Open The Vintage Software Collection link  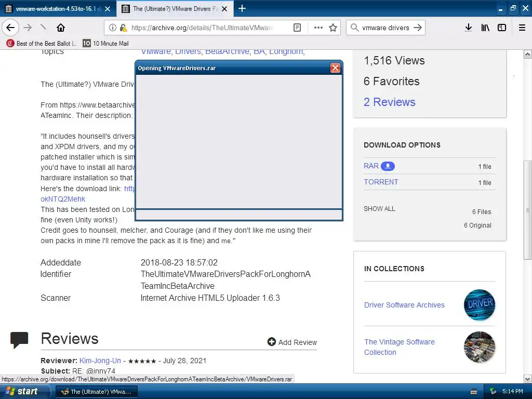(400, 347)
